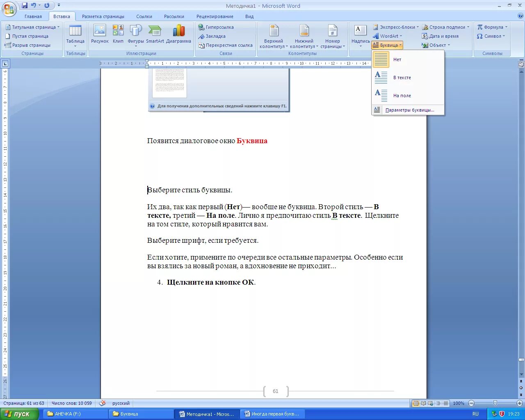The width and height of the screenshot is (525, 420).
Task: Open the Клип clip art pane
Action: point(118,34)
